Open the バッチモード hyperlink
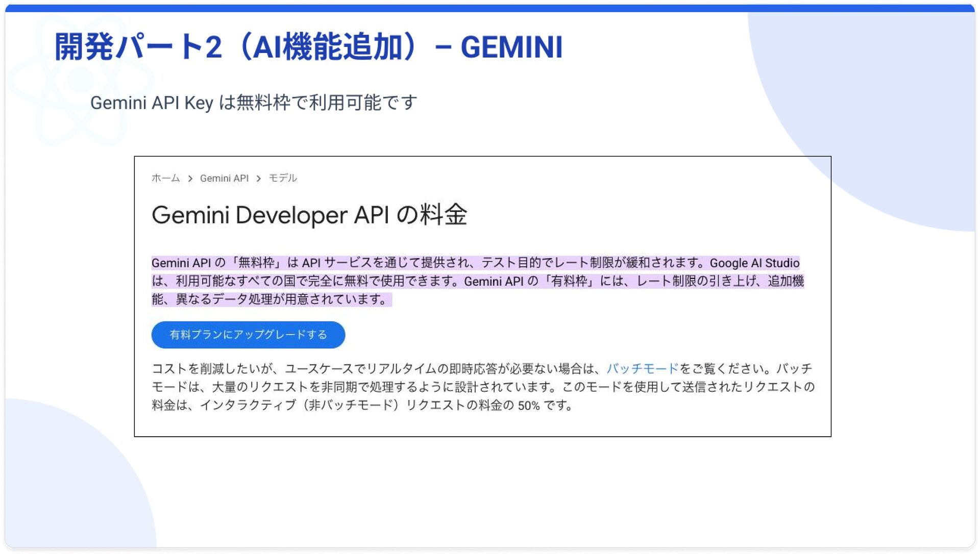 [643, 368]
